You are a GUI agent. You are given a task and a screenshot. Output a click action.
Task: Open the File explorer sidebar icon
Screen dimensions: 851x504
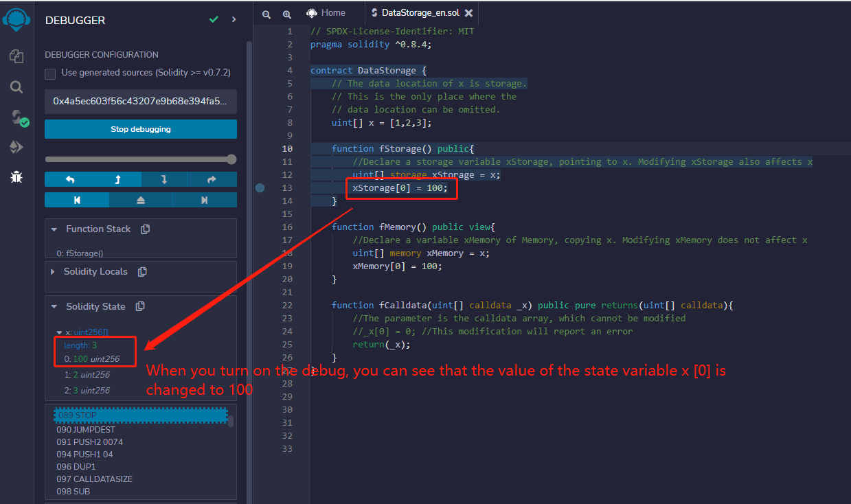click(16, 56)
